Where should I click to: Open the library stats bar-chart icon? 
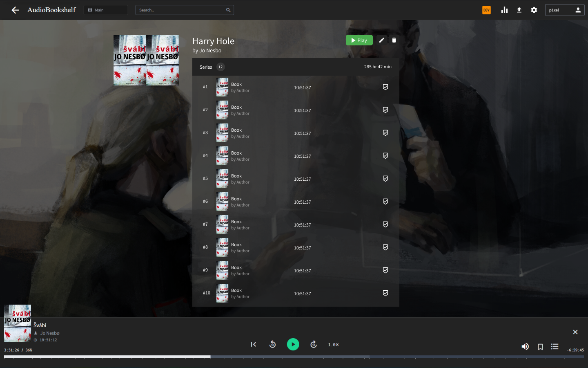(x=504, y=10)
